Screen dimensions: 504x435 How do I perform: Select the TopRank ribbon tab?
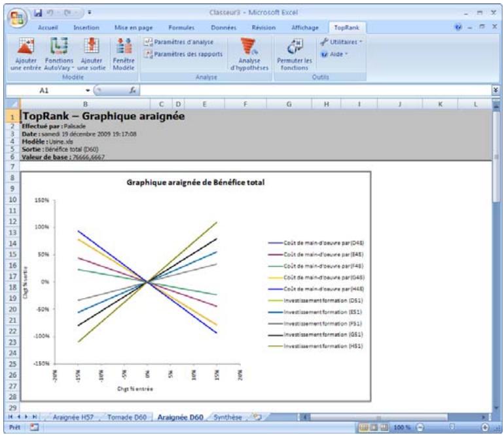click(x=346, y=27)
